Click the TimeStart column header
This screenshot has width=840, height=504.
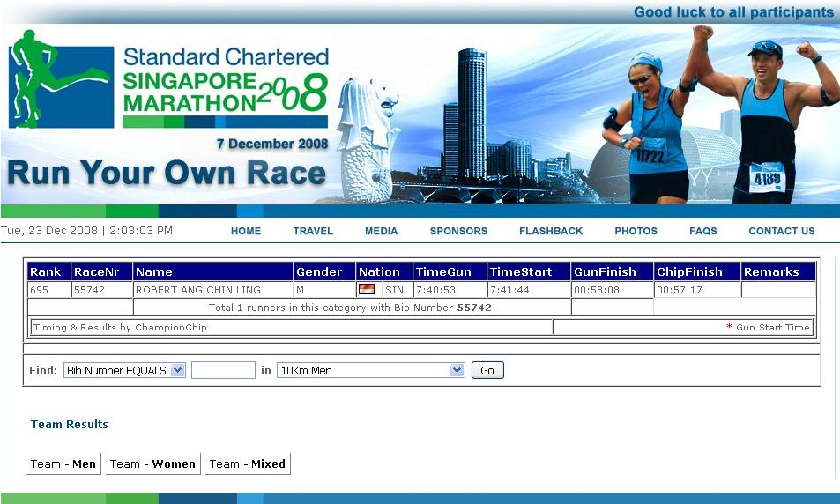(x=529, y=271)
